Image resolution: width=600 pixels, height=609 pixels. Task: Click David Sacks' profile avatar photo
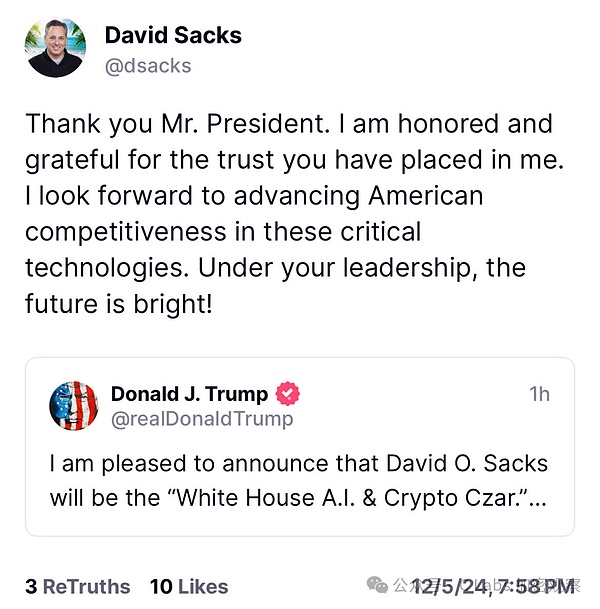coord(56,49)
